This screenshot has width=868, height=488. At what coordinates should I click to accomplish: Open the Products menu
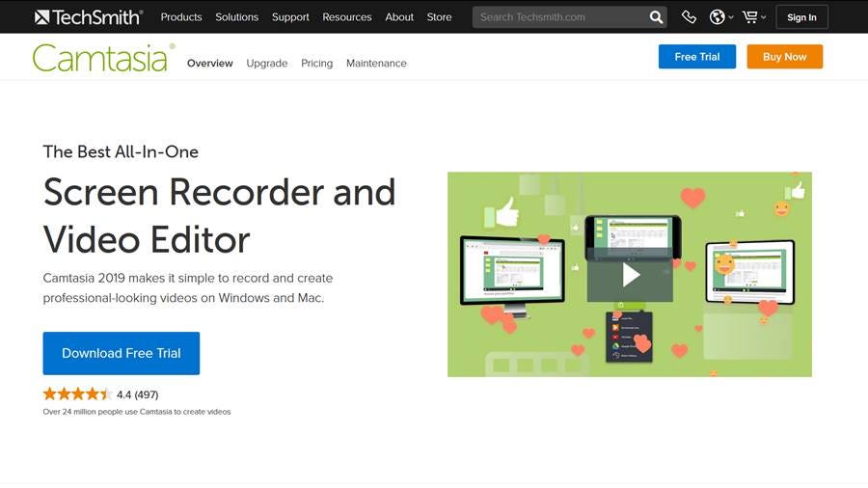[x=181, y=17]
